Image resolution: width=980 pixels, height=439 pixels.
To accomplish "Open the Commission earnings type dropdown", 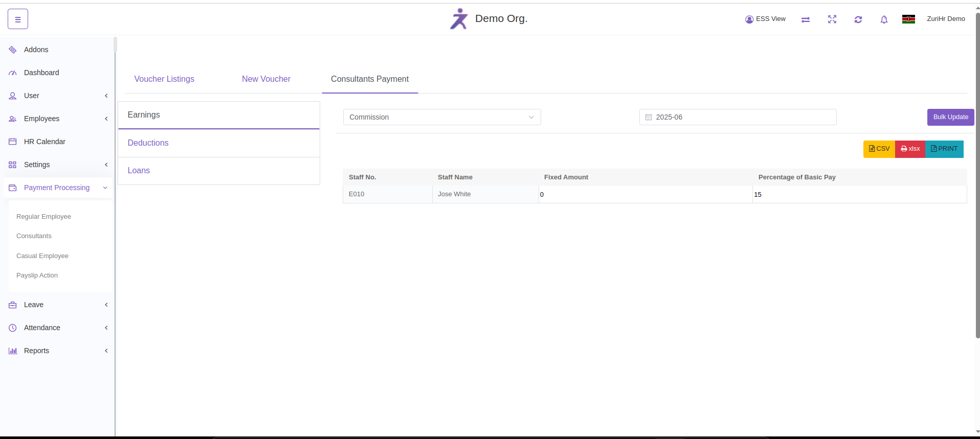I will point(441,117).
